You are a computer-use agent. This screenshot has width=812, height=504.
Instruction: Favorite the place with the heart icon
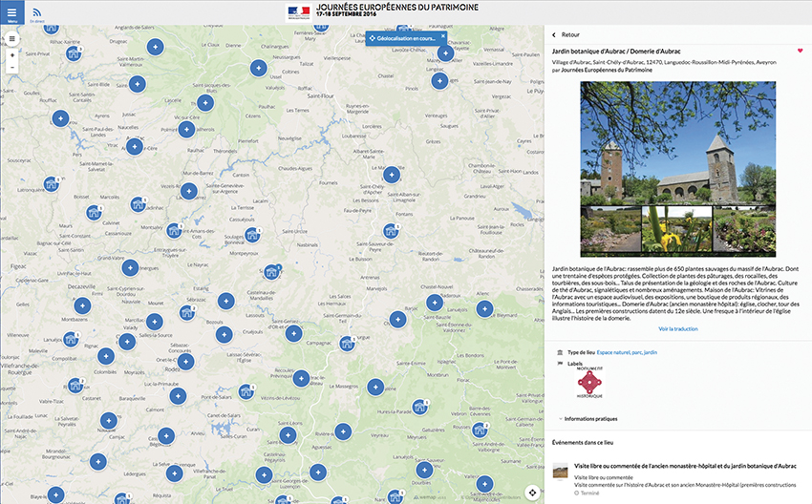point(801,51)
